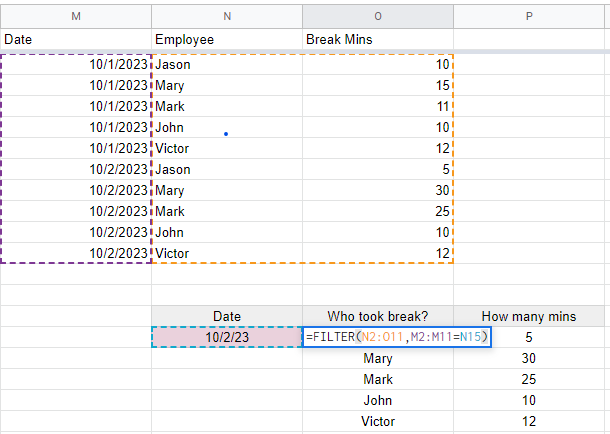Select the 10/2/2023 date beside Jason
This screenshot has width=610, height=434.
pos(76,169)
